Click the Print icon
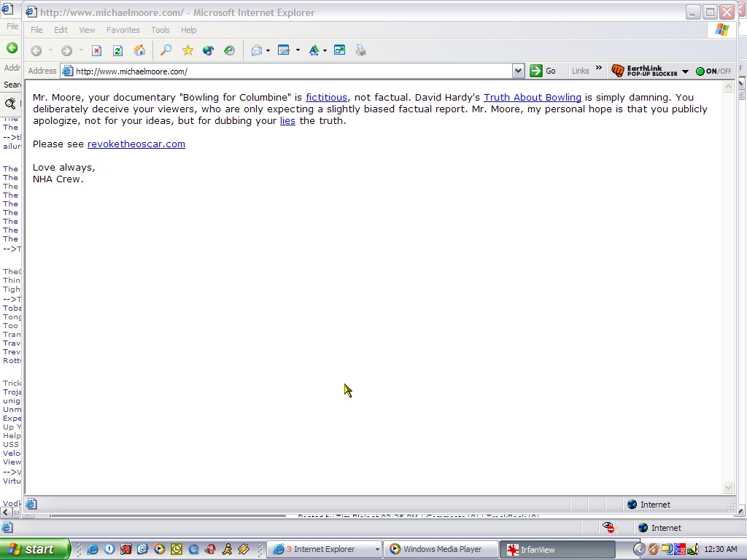747x560 pixels. pos(360,50)
